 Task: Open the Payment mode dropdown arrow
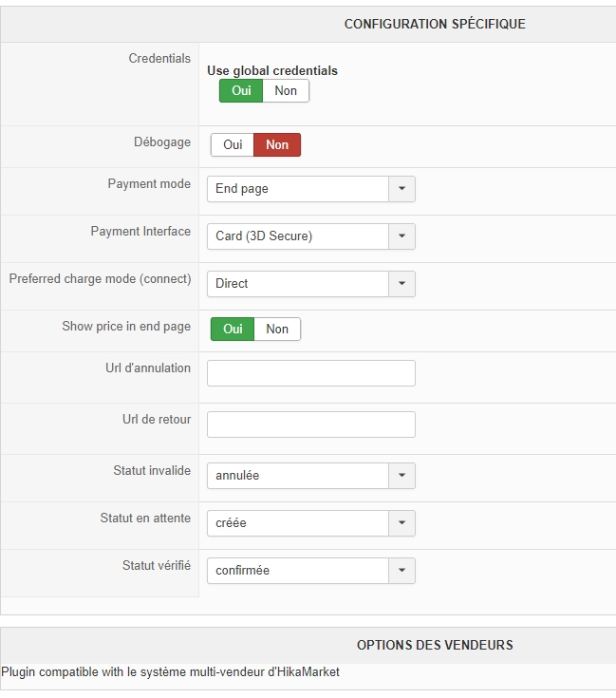401,189
